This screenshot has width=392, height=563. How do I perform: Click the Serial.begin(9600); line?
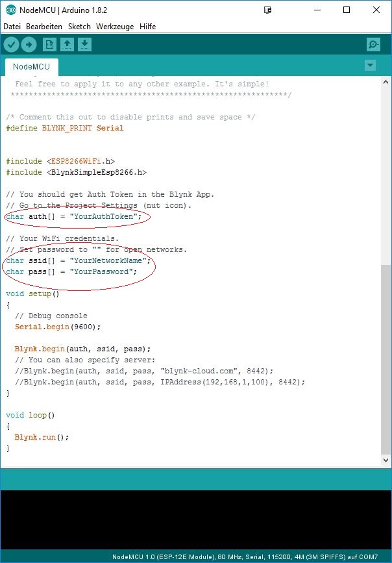(58, 327)
